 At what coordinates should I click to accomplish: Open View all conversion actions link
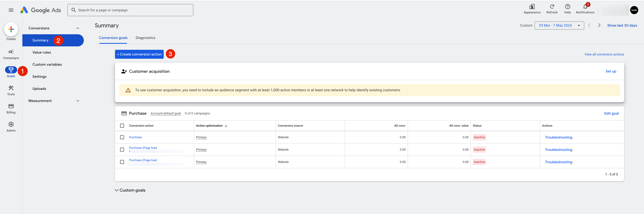pyautogui.click(x=604, y=54)
